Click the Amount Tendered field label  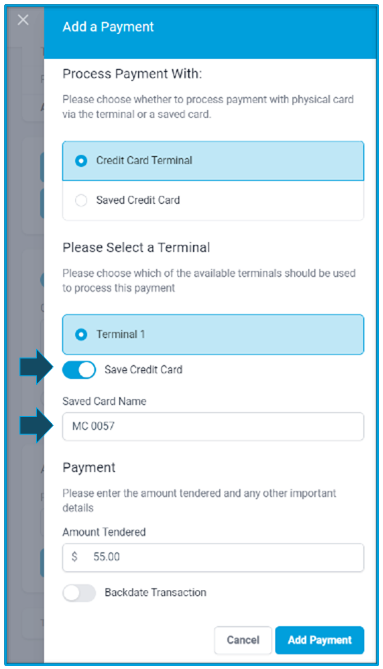click(x=104, y=532)
